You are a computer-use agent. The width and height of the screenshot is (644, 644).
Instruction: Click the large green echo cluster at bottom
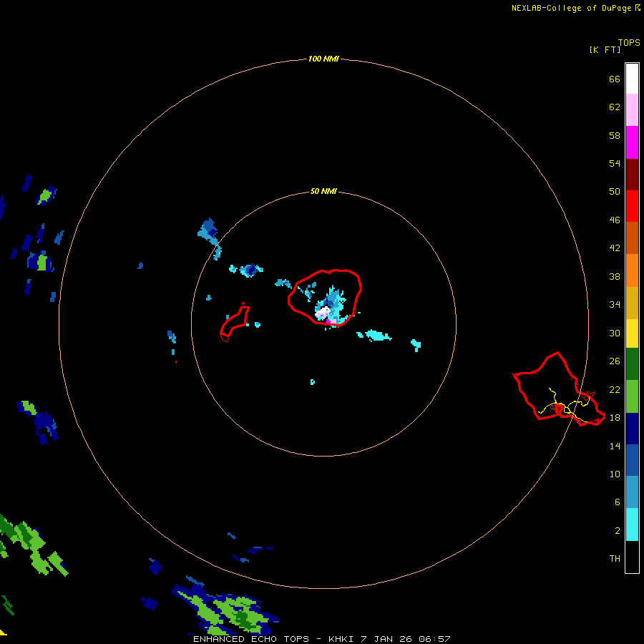[226, 612]
